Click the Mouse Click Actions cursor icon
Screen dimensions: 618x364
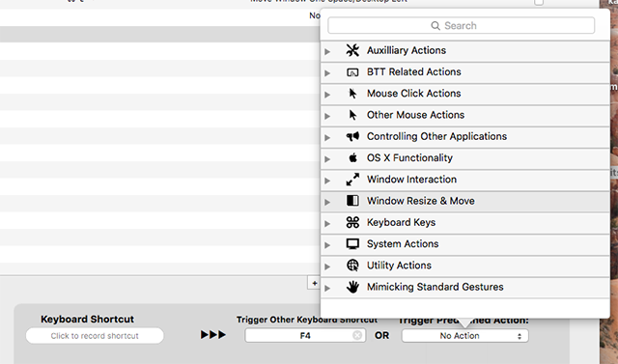pyautogui.click(x=352, y=94)
